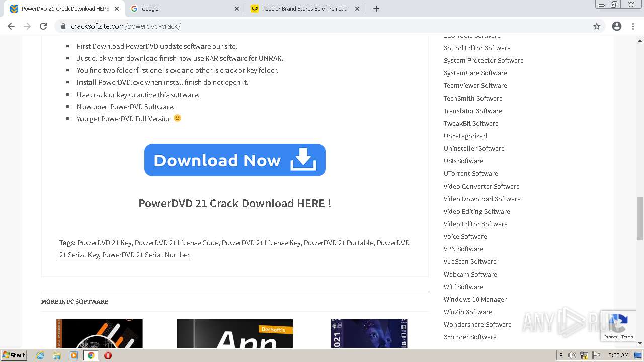This screenshot has width=644, height=362.
Task: Go back to the previous page
Action: tap(11, 26)
